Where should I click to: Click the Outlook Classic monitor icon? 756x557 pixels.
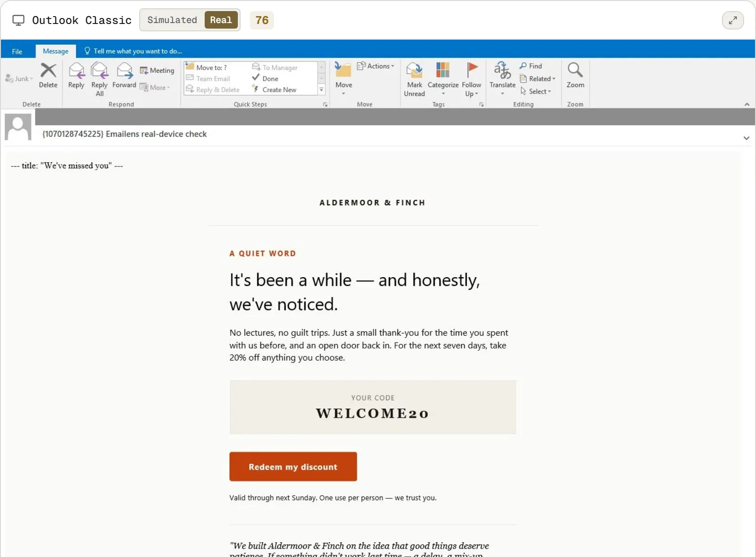tap(18, 20)
